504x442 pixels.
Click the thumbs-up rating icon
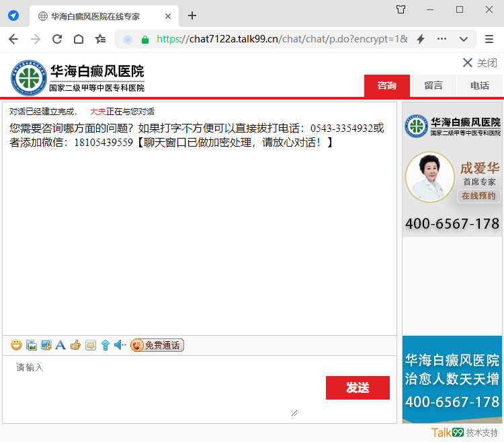point(75,345)
